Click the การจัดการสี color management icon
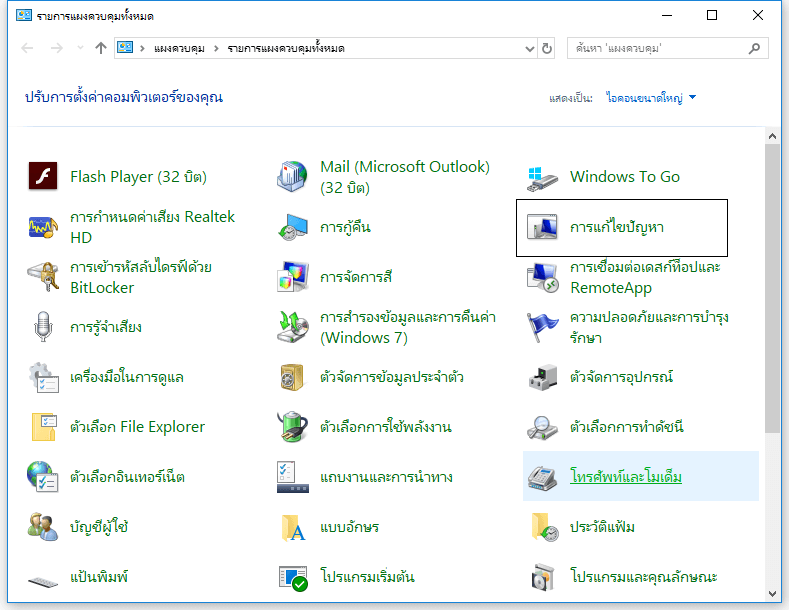 pyautogui.click(x=292, y=276)
